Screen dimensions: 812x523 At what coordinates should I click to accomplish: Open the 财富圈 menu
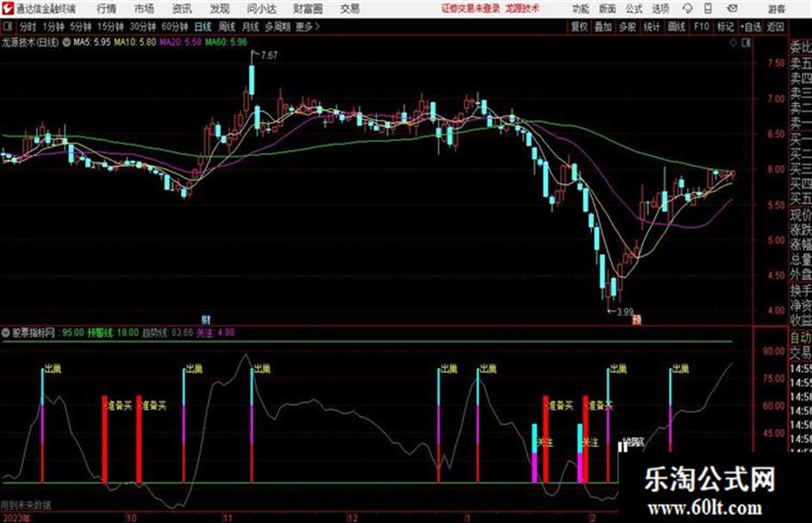(x=308, y=9)
